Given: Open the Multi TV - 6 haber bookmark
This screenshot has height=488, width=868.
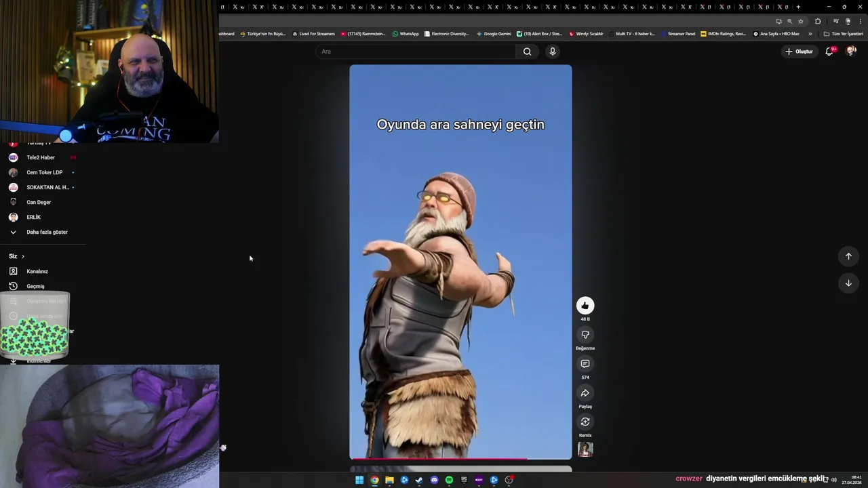Looking at the screenshot, I should tap(631, 33).
